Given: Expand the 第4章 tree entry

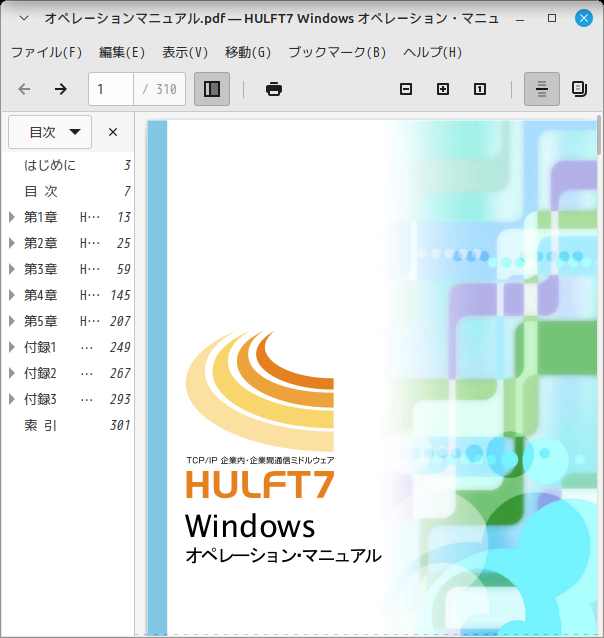Looking at the screenshot, I should pyautogui.click(x=12, y=295).
